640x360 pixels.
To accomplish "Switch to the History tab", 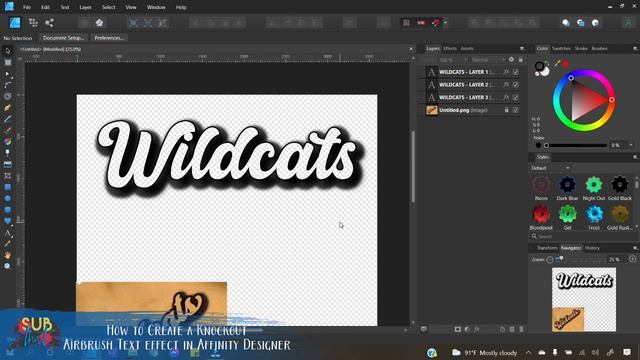I will pyautogui.click(x=592, y=248).
